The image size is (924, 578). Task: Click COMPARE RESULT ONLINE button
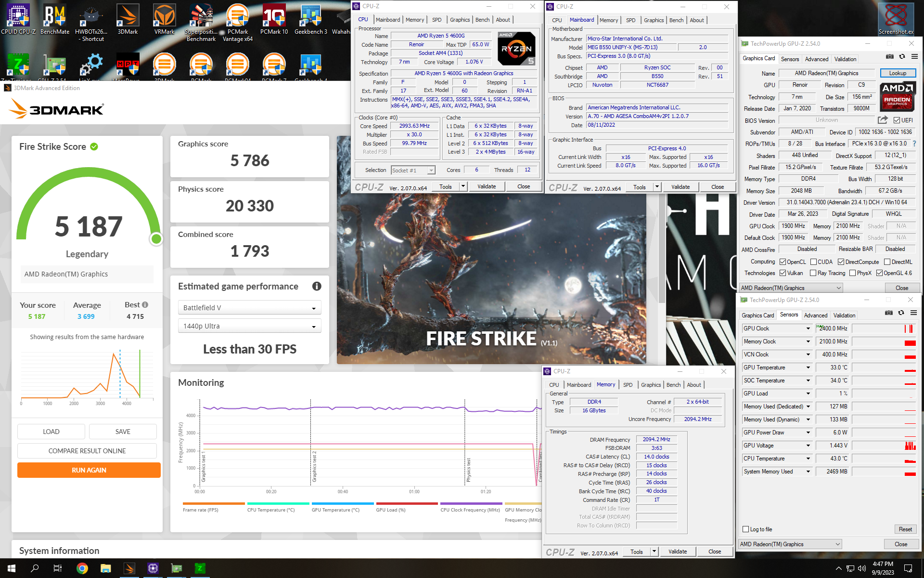tap(87, 451)
